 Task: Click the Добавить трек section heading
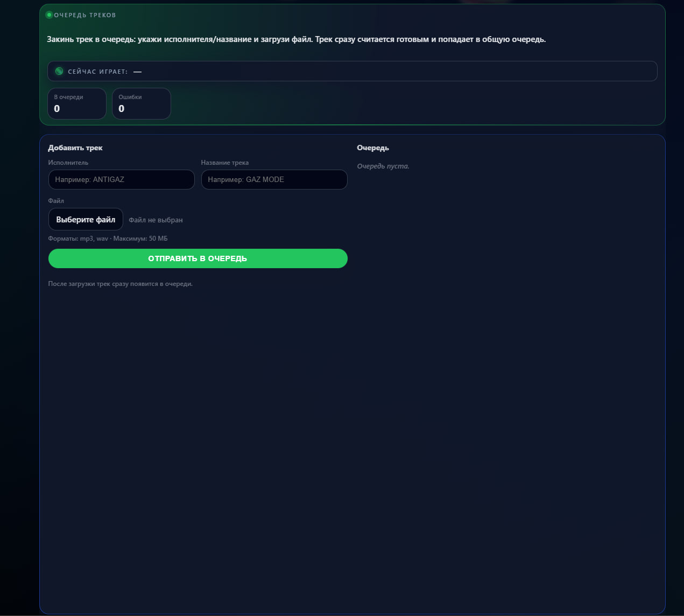[x=75, y=148]
